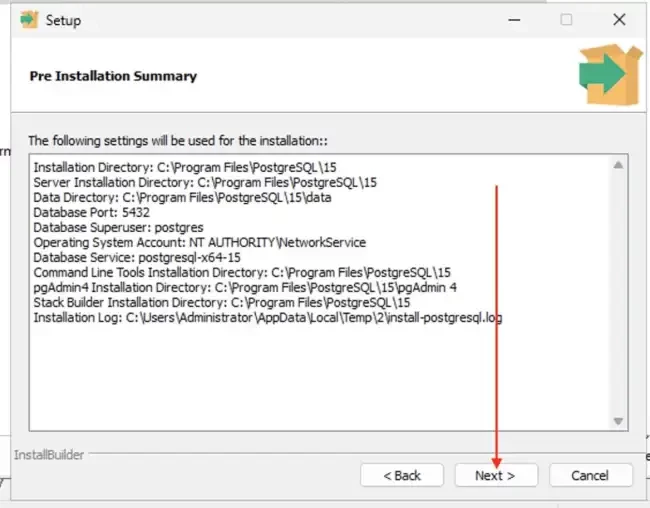Click the 'Pre Installation Summary' heading

tap(113, 76)
